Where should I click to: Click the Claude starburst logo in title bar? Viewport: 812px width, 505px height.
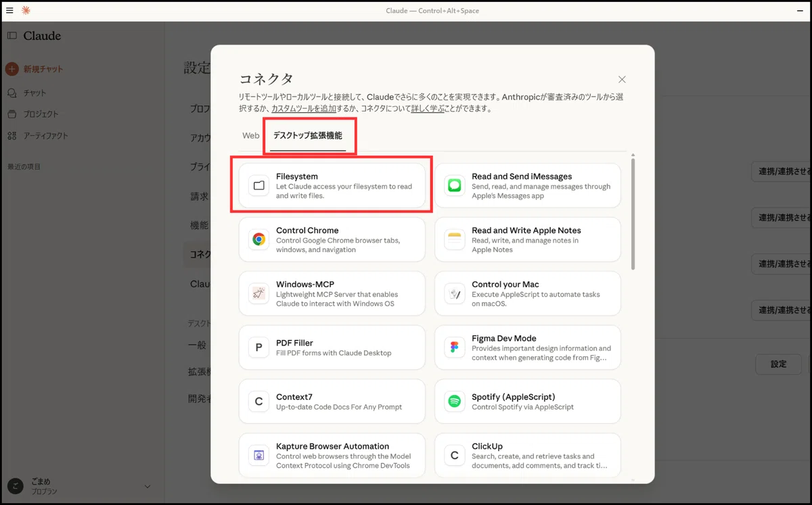point(26,10)
